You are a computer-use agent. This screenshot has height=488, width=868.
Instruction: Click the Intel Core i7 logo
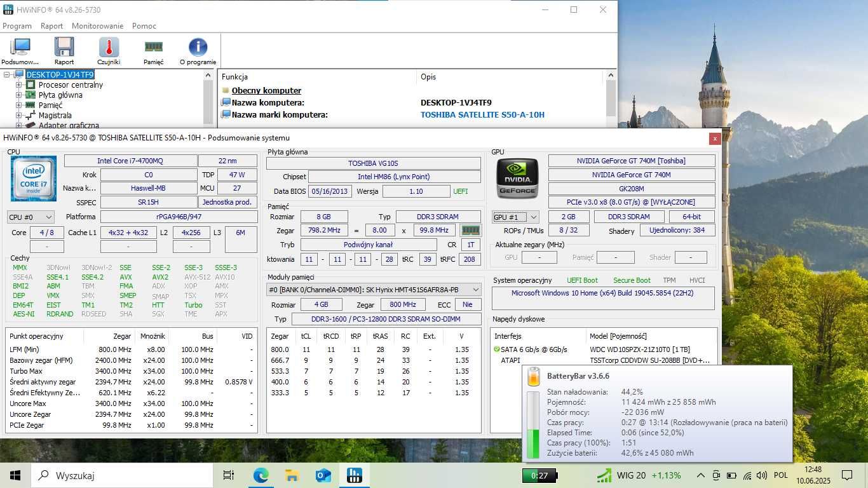[x=34, y=179]
